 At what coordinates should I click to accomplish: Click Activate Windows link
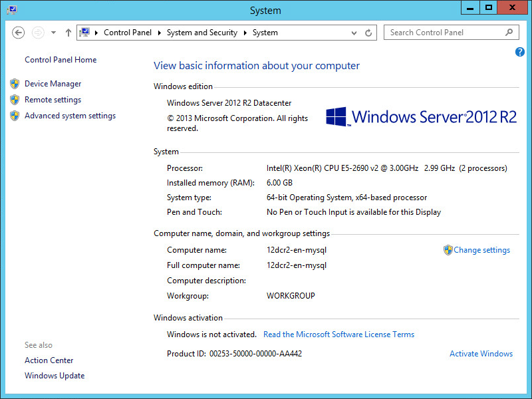481,354
